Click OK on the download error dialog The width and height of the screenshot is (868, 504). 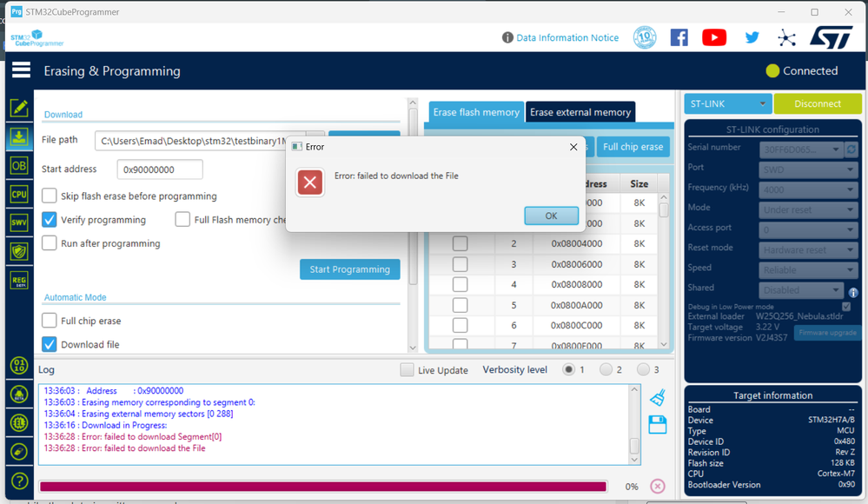[x=551, y=215]
